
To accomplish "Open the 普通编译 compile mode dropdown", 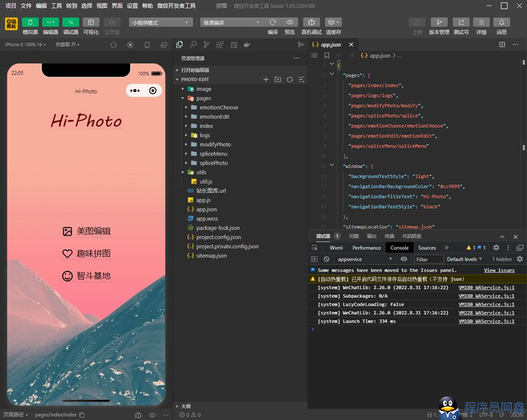I will click(231, 22).
